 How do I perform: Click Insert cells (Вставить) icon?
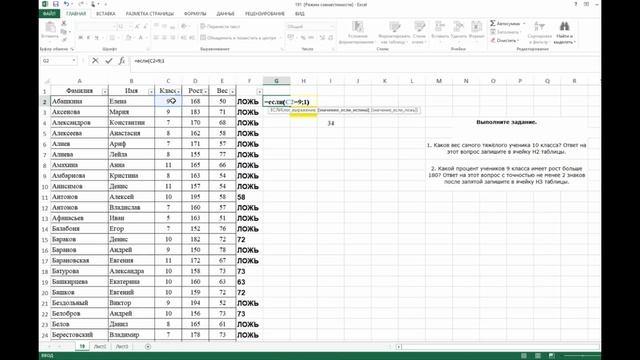tap(440, 27)
